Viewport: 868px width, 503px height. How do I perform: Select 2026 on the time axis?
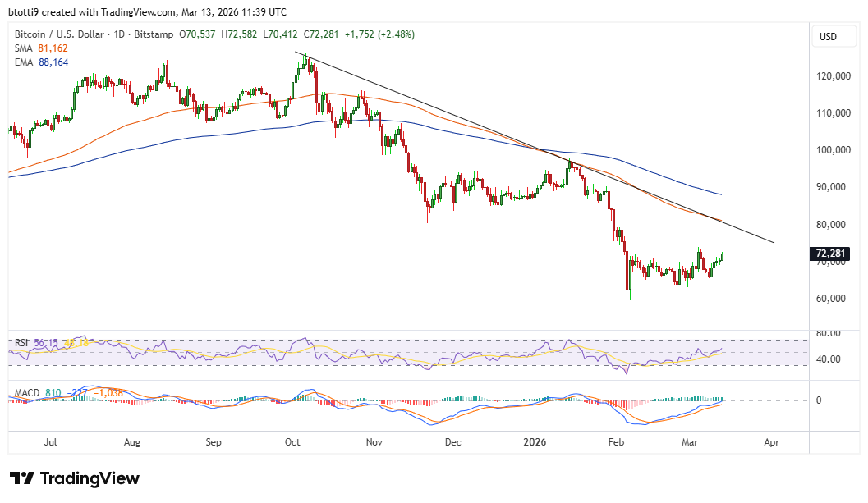535,442
